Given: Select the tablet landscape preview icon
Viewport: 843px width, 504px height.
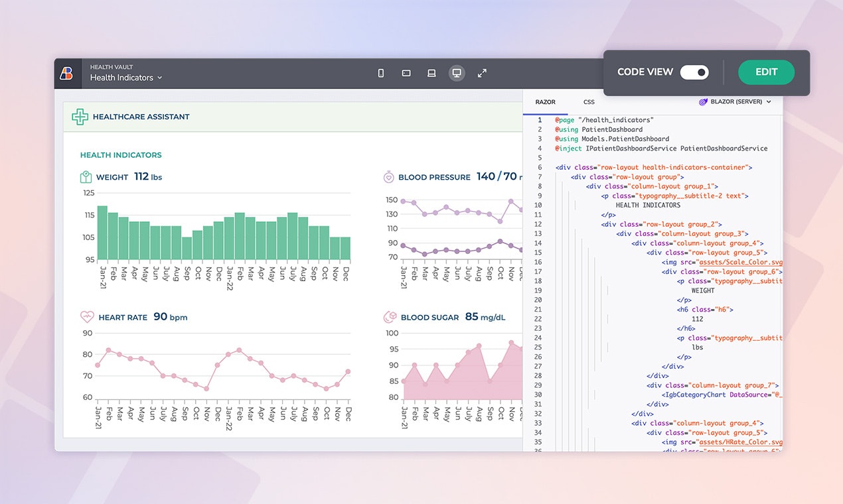Looking at the screenshot, I should (406, 74).
